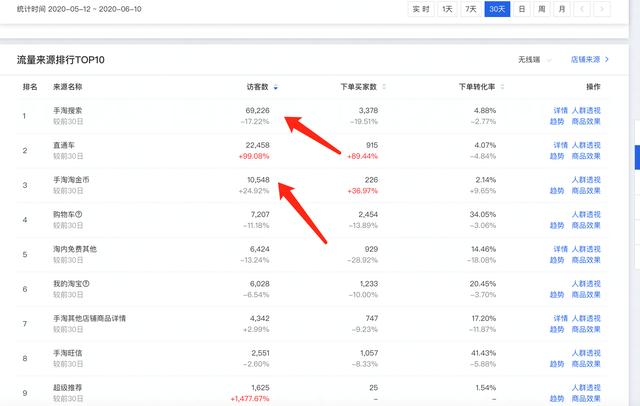Select source name 手淘搜索
The width and height of the screenshot is (640, 406).
[x=68, y=111]
